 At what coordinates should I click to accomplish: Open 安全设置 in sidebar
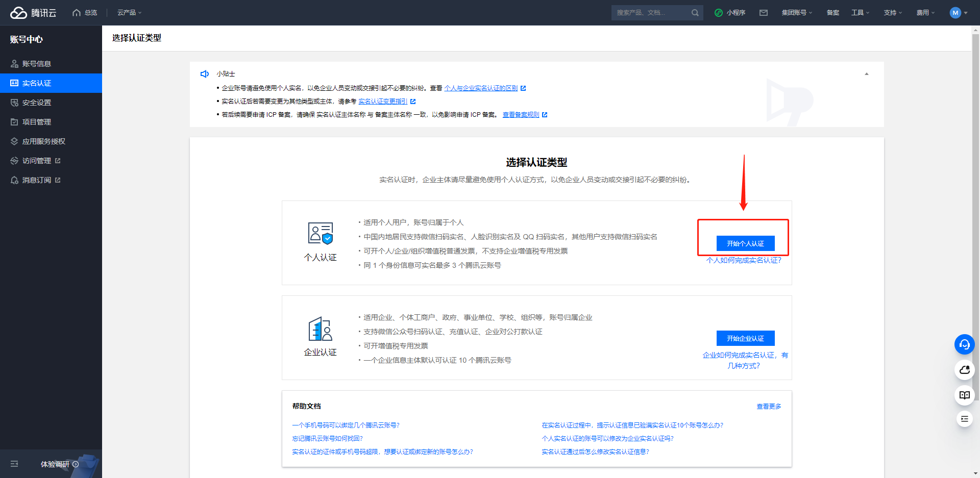coord(51,103)
